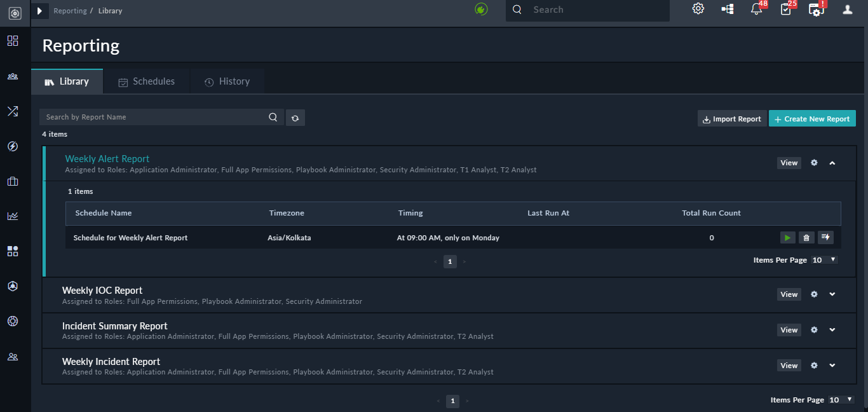Click the magnifier in report name search
This screenshot has width=868, height=412.
(273, 117)
